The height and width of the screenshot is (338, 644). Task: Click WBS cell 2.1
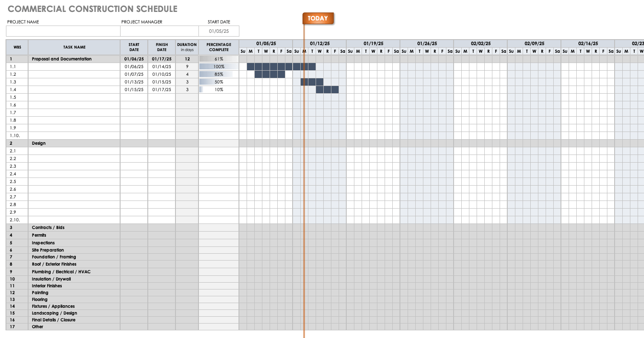17,151
